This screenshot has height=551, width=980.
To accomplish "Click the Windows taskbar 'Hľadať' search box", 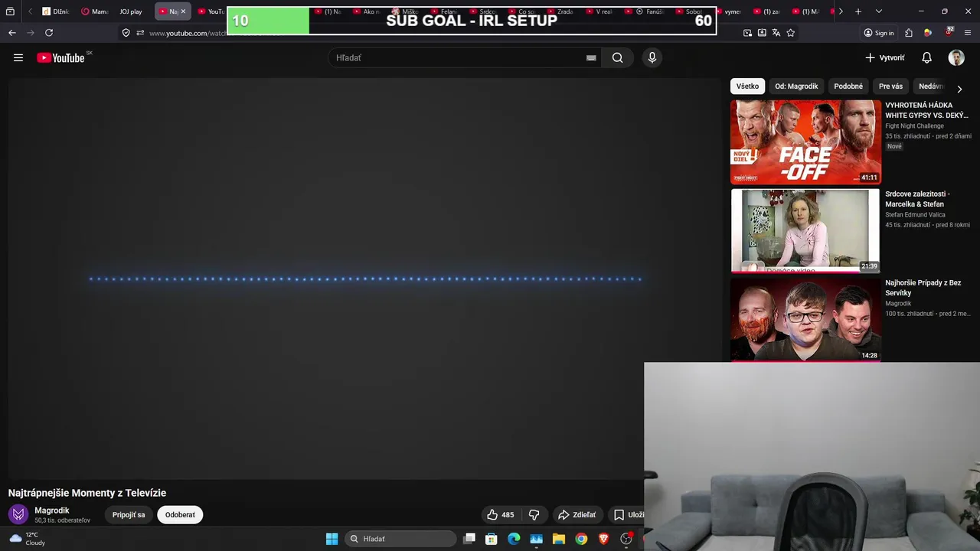I will click(x=402, y=539).
